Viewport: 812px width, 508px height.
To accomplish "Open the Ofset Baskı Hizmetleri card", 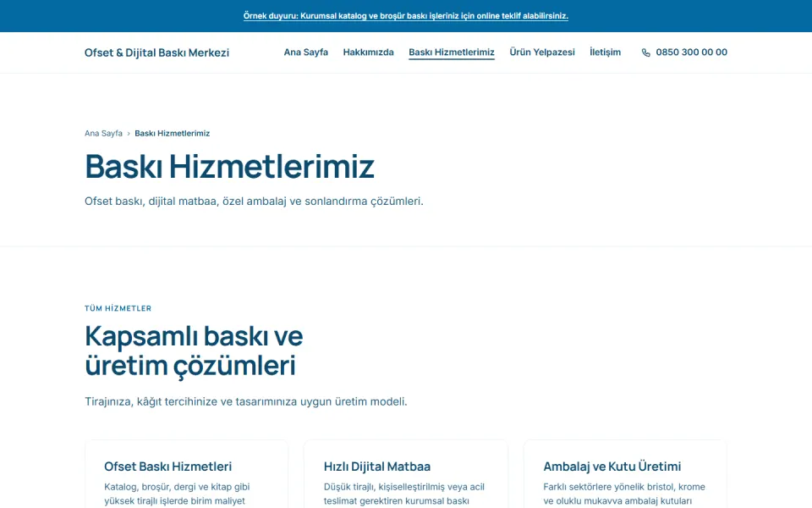I will click(x=186, y=474).
